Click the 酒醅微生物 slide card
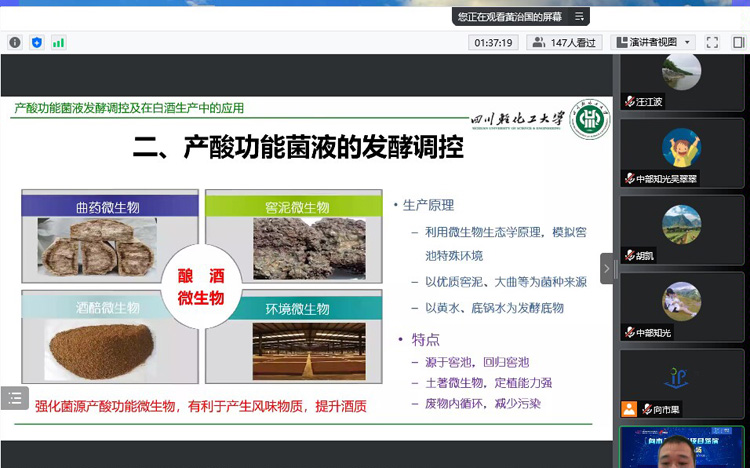This screenshot has width=750, height=468. (x=110, y=336)
